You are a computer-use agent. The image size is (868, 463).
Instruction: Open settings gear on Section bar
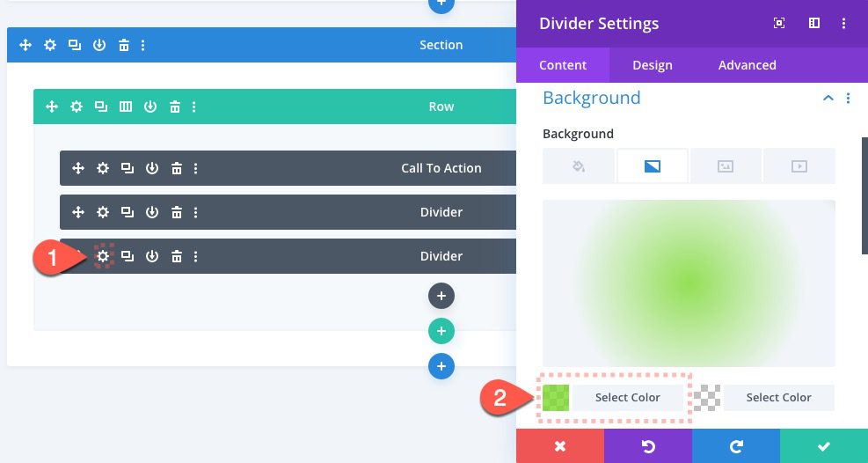[50, 45]
